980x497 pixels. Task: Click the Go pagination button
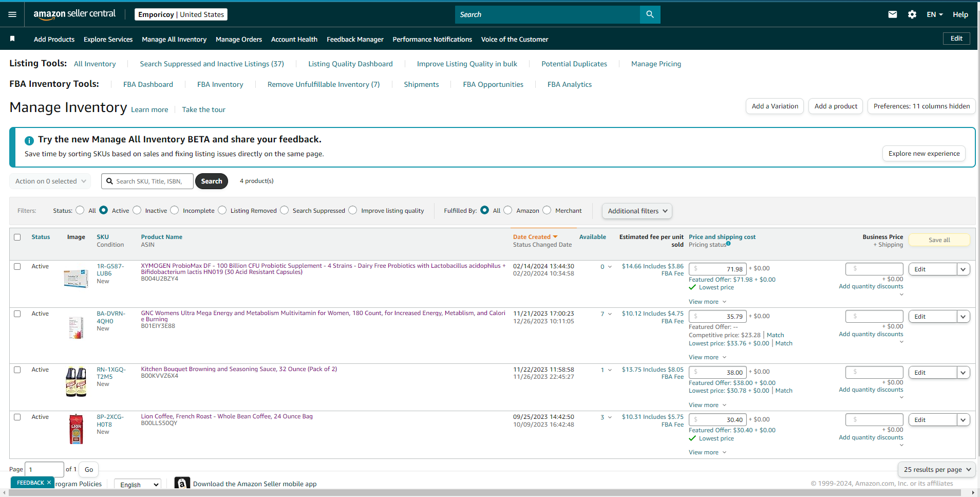[89, 469]
